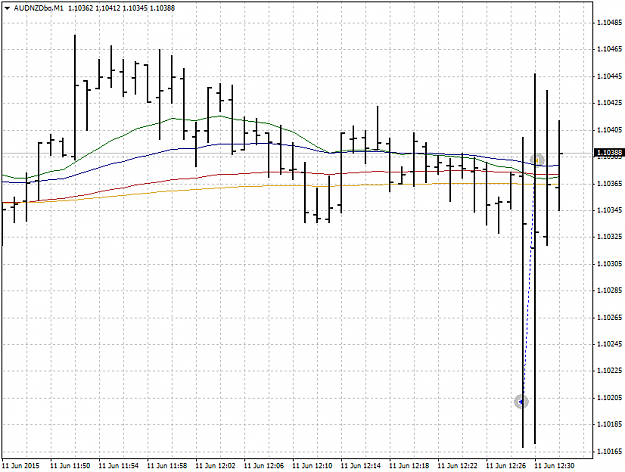This screenshot has width=625, height=472.
Task: Click the 11 Jun 12:18 time label
Action: tap(409, 466)
